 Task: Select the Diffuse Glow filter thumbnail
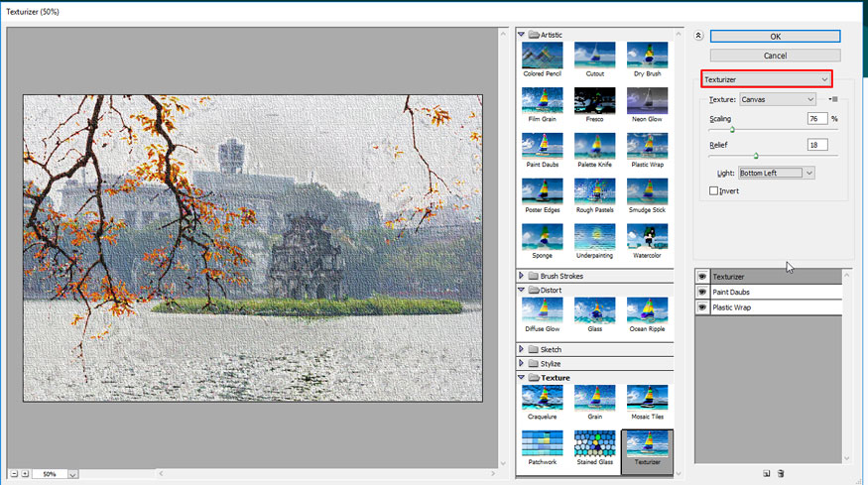[x=542, y=310]
